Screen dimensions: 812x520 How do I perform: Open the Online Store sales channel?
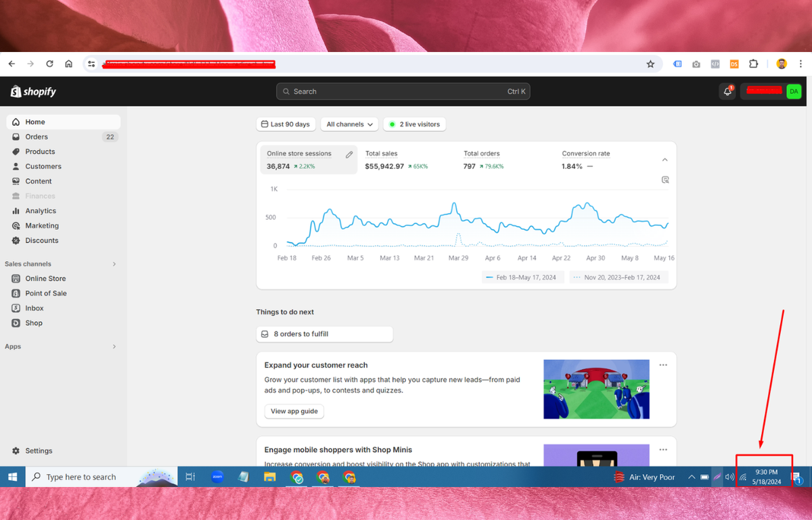tap(64, 279)
